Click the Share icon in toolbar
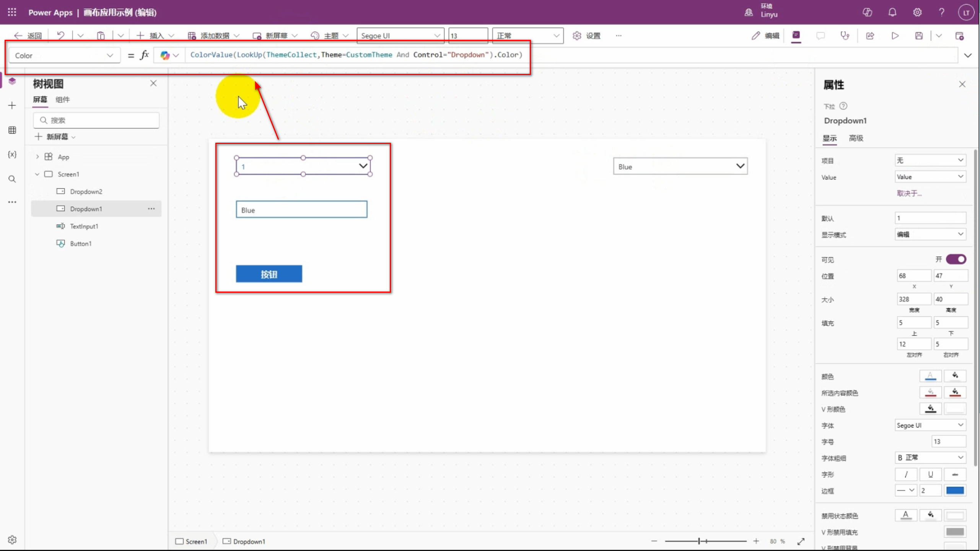Screen dimensions: 980x551 tap(870, 36)
